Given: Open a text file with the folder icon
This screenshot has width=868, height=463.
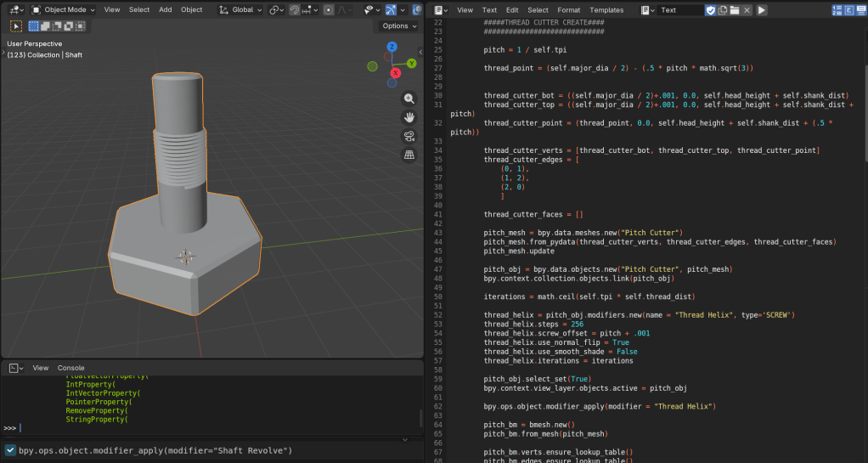Looking at the screenshot, I should point(734,10).
